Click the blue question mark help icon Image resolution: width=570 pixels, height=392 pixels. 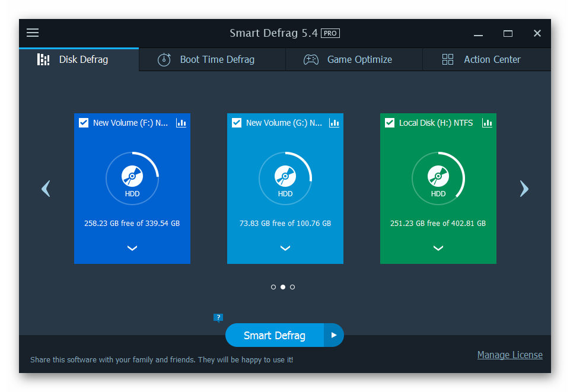(218, 318)
